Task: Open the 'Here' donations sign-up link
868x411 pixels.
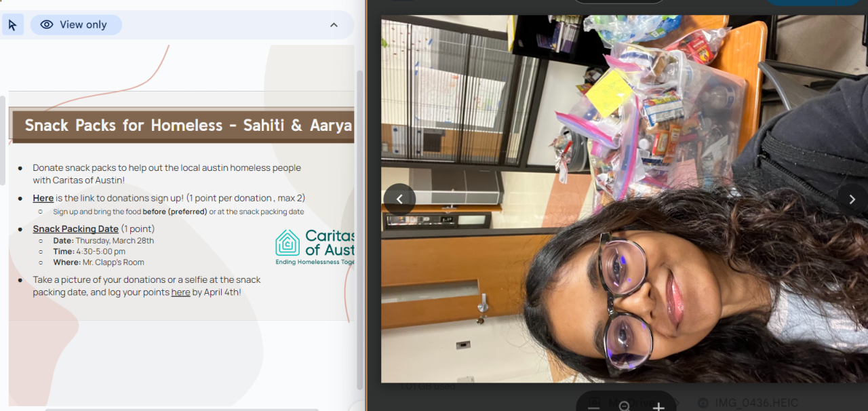Action: pos(43,198)
